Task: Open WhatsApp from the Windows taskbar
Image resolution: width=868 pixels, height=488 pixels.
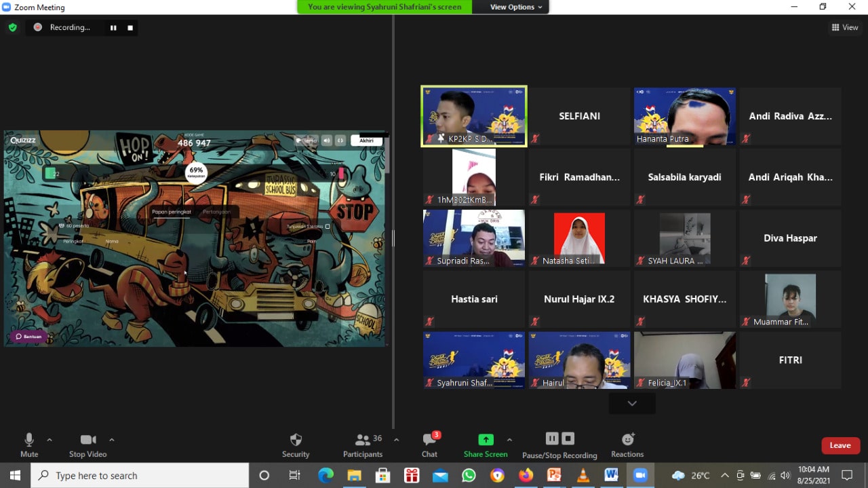Action: 469,475
